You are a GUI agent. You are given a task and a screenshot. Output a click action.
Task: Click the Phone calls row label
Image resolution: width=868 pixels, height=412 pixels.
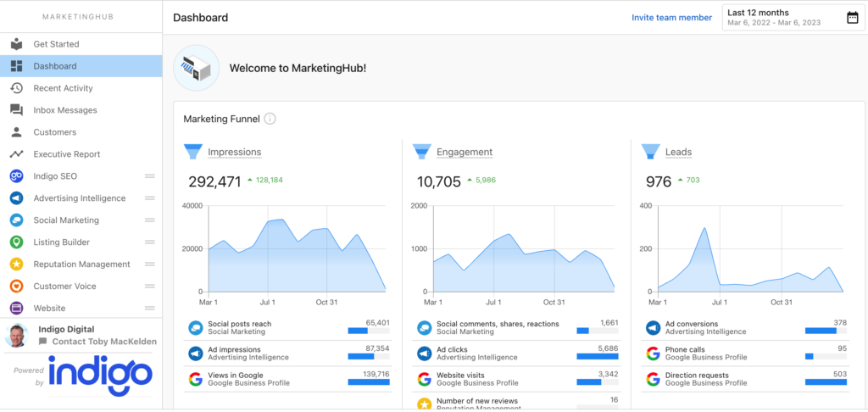coord(685,350)
